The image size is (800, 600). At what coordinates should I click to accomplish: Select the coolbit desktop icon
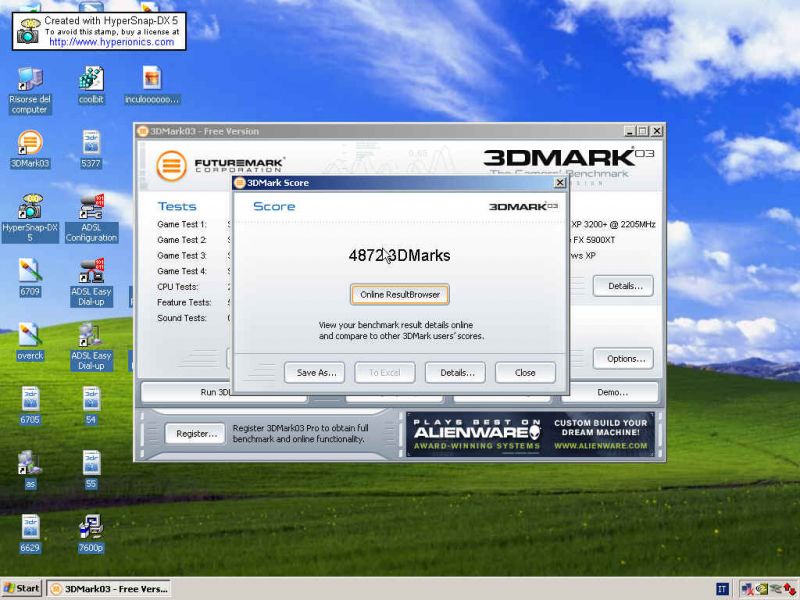click(x=91, y=85)
